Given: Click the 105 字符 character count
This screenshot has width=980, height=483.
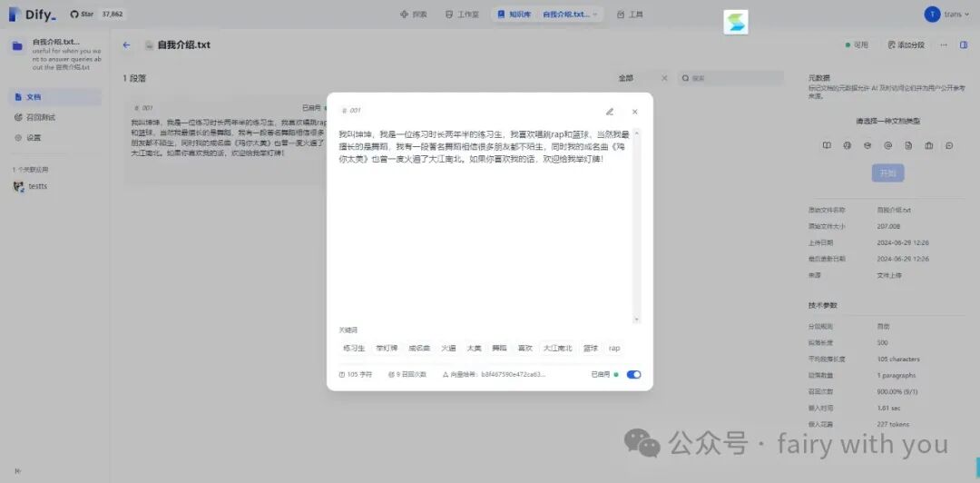Looking at the screenshot, I should click(355, 374).
